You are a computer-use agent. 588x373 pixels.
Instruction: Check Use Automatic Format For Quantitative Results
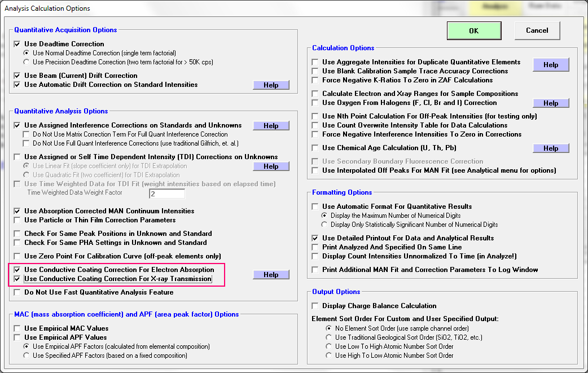(315, 207)
